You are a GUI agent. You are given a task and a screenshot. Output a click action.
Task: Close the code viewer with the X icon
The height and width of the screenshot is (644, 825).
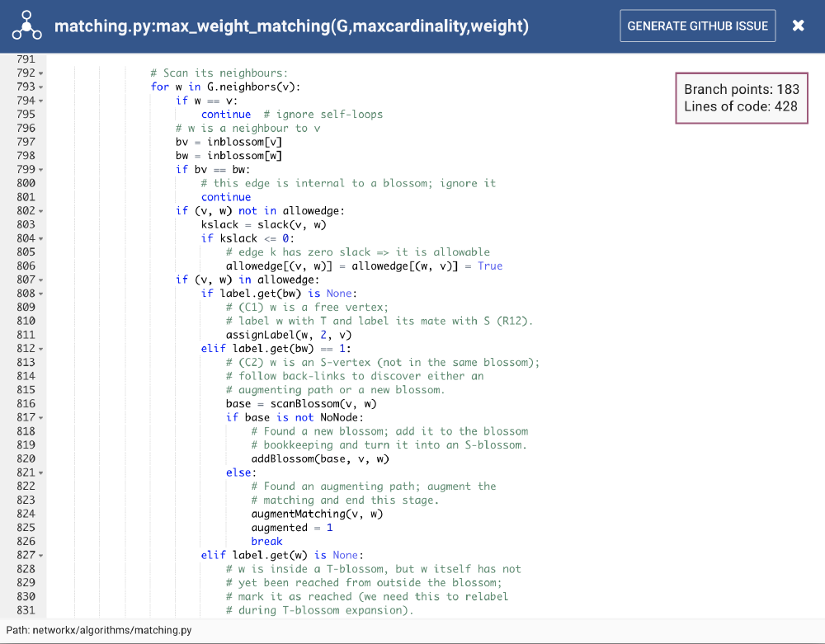[x=798, y=26]
